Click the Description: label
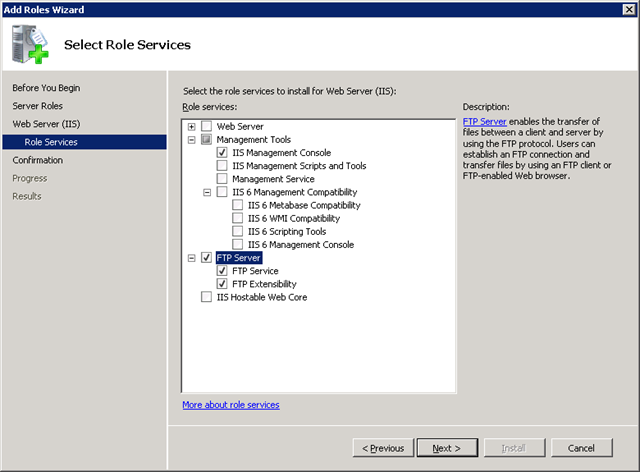The image size is (640, 472). pyautogui.click(x=486, y=107)
